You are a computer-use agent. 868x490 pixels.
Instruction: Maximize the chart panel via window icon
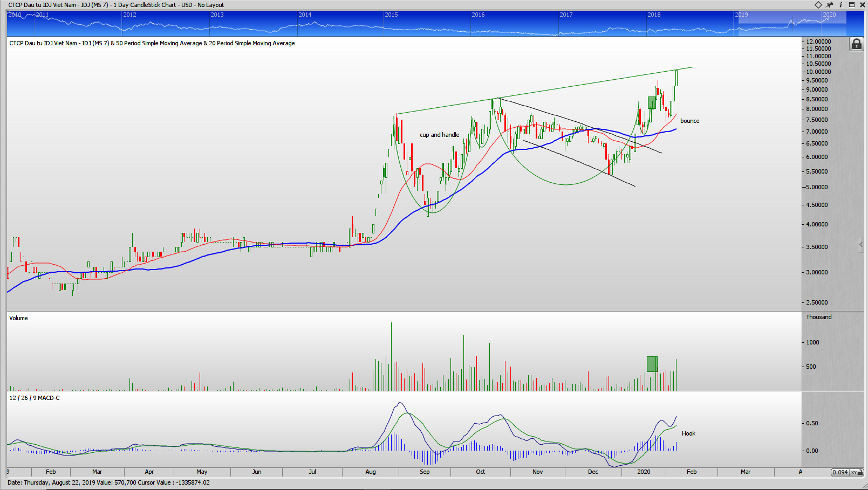852,5
